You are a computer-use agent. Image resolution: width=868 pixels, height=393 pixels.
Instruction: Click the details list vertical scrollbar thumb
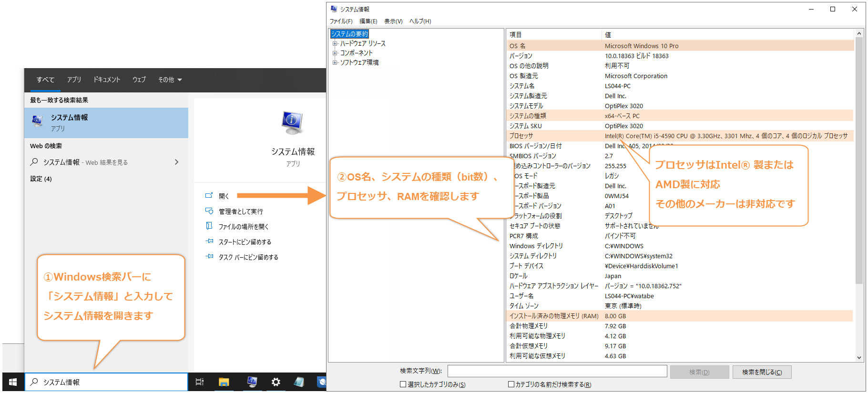coord(859,161)
